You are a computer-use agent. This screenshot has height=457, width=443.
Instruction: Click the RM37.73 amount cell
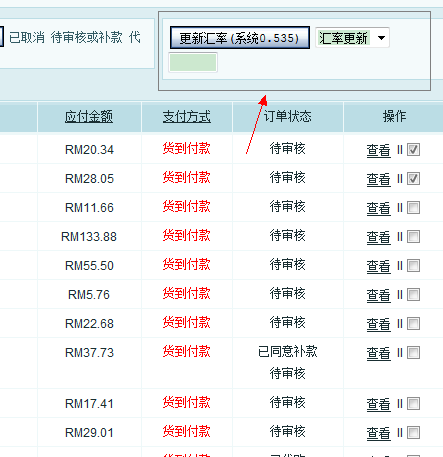coord(89,353)
